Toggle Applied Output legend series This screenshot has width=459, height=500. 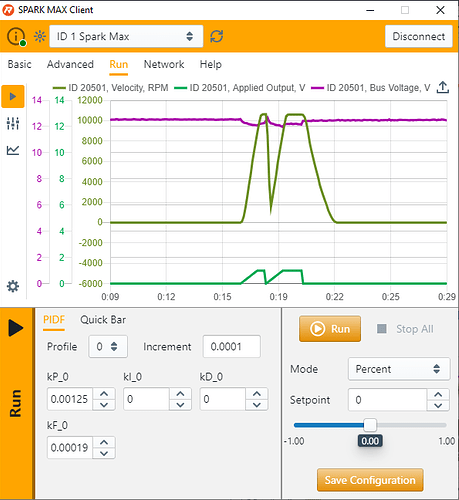click(x=240, y=88)
